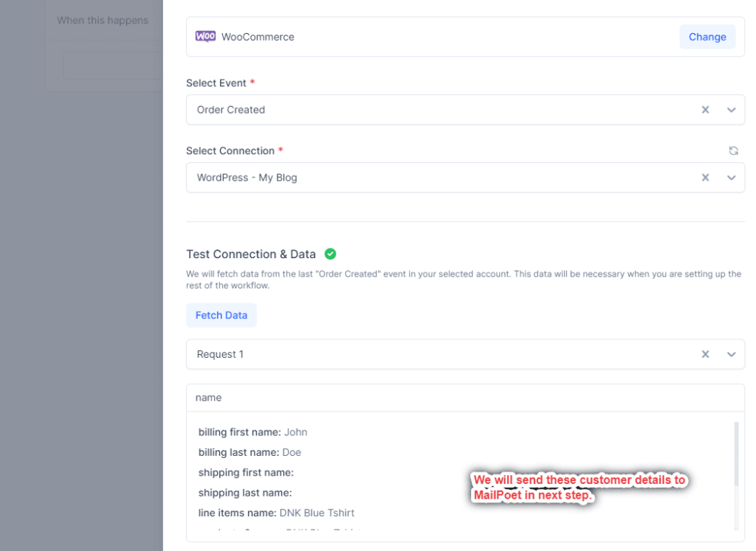This screenshot has width=756, height=551.
Task: Choose the shipping first name row
Action: pos(246,472)
